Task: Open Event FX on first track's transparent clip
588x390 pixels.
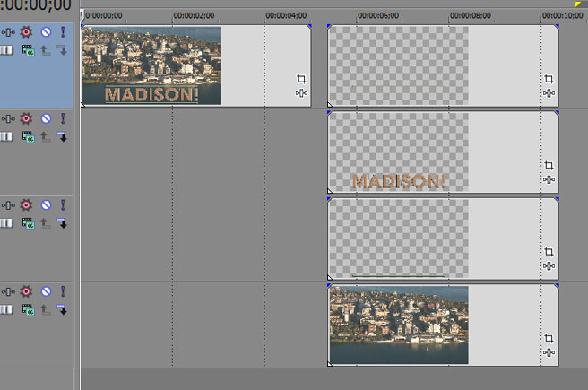Action: 549,93
